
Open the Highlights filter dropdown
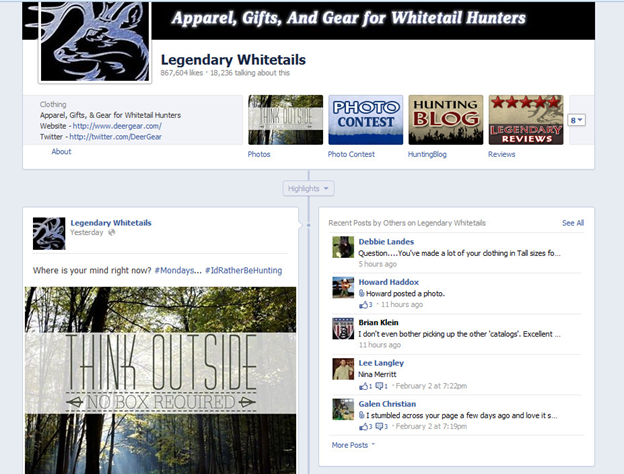click(308, 188)
